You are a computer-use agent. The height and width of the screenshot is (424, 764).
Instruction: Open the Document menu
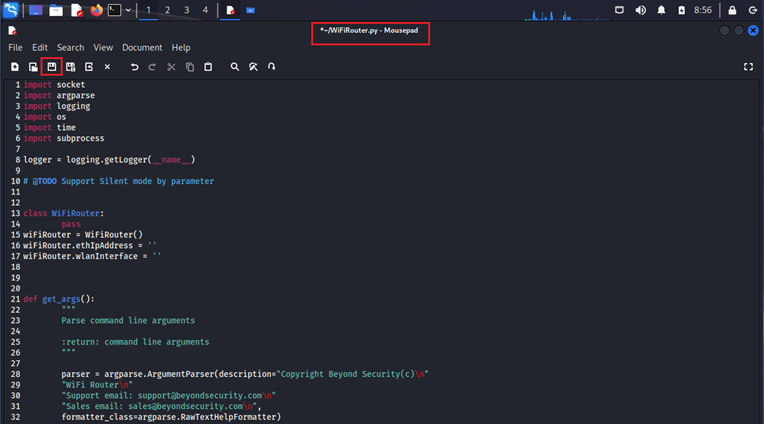142,47
